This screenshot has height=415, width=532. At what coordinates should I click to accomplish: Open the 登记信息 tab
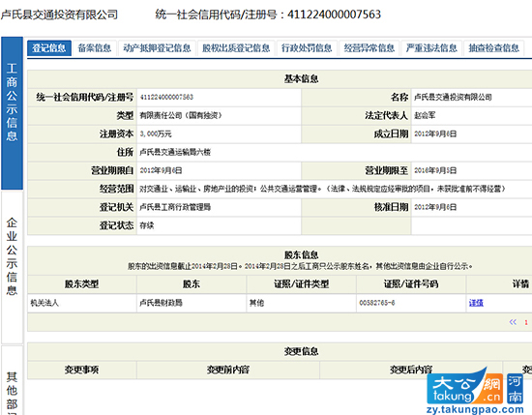click(x=49, y=47)
